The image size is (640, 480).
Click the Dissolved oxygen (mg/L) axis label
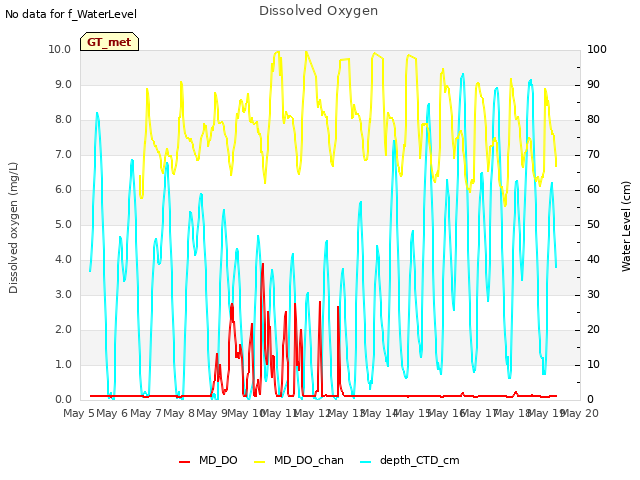(x=13, y=228)
